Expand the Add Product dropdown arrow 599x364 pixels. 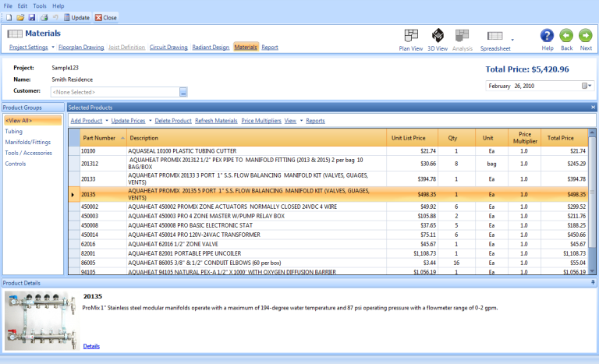(x=107, y=121)
